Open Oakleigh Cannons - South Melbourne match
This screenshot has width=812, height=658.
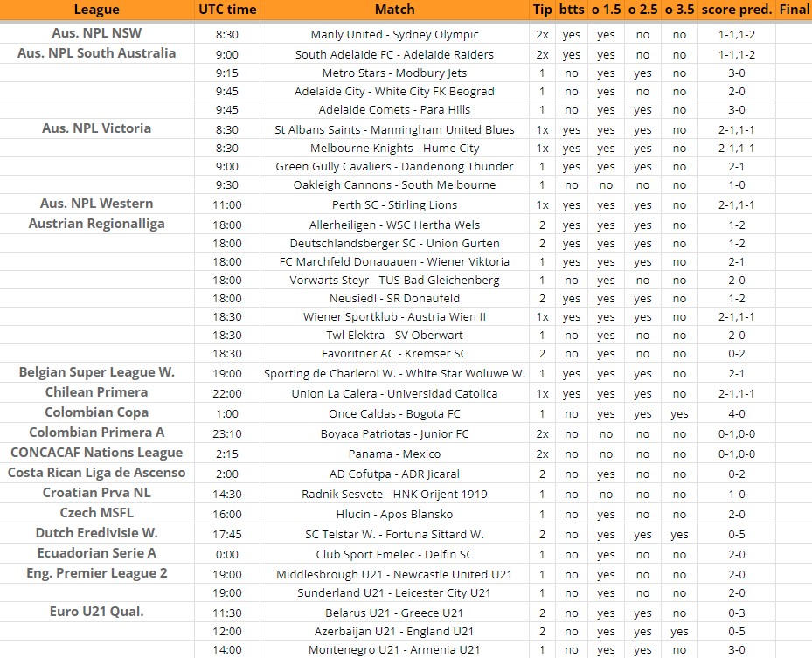tap(394, 185)
